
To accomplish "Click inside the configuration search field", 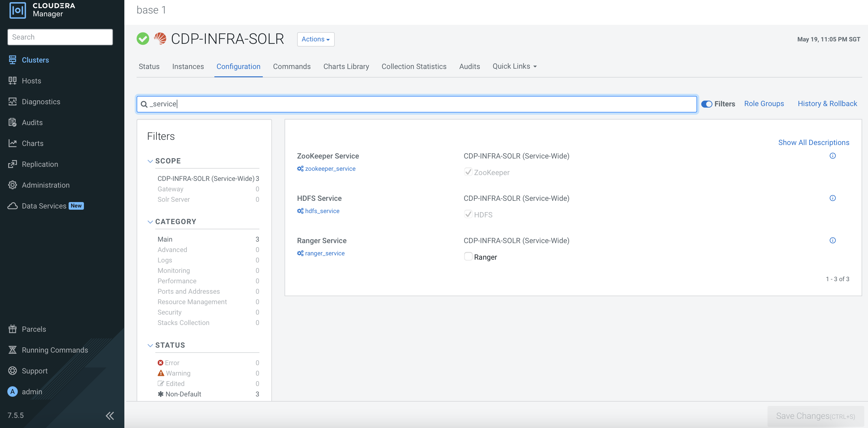I will [x=404, y=104].
